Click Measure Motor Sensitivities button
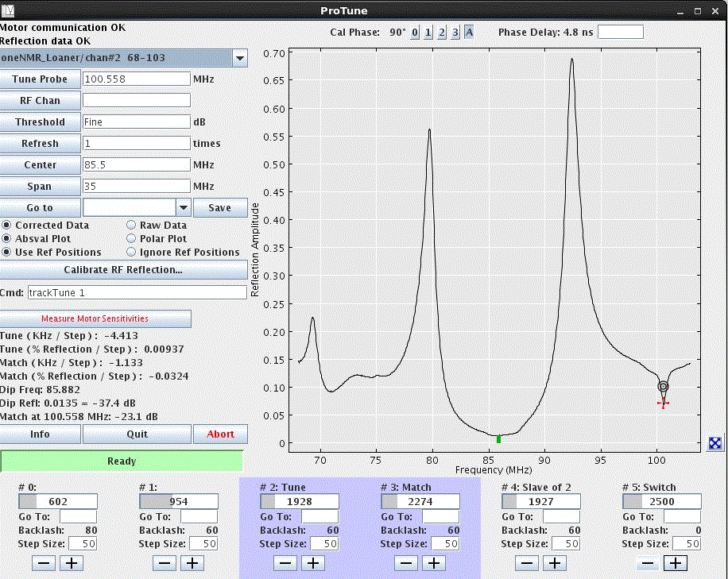Screen dimensions: 728x579 [95, 318]
